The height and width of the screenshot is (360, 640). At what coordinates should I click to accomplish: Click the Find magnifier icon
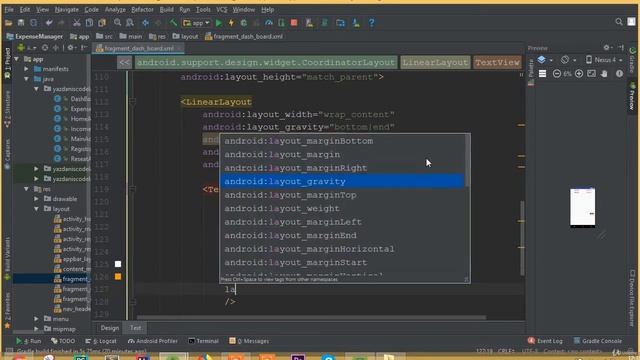point(118,23)
